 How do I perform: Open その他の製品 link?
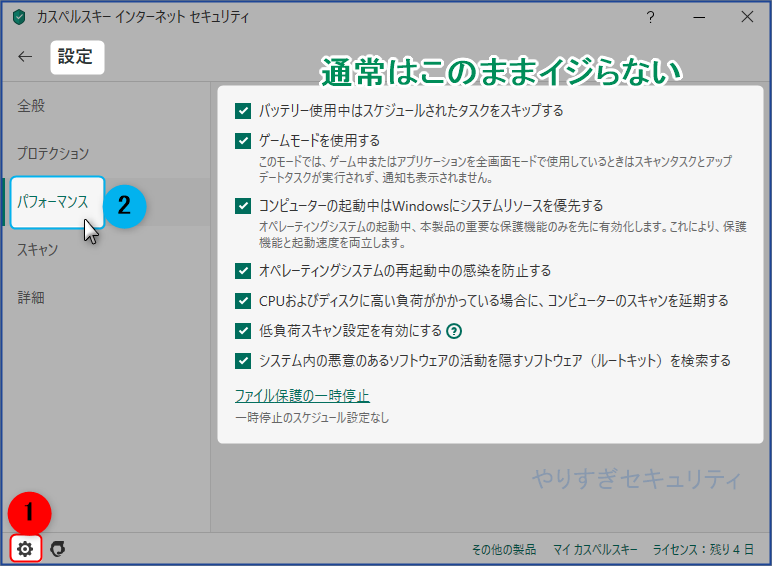click(x=504, y=549)
